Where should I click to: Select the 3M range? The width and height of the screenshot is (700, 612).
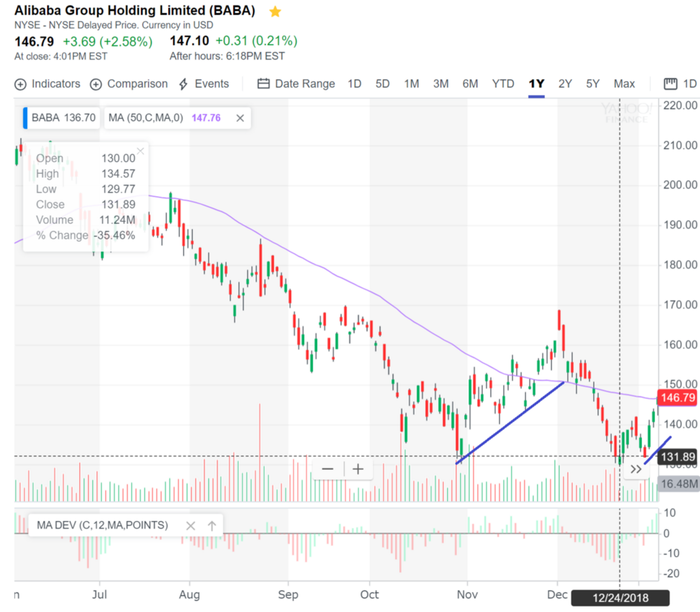click(441, 84)
